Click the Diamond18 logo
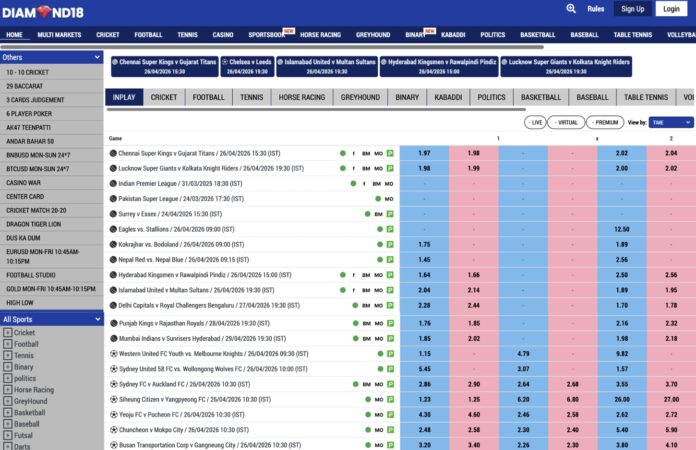The height and width of the screenshot is (450, 696). pyautogui.click(x=43, y=12)
